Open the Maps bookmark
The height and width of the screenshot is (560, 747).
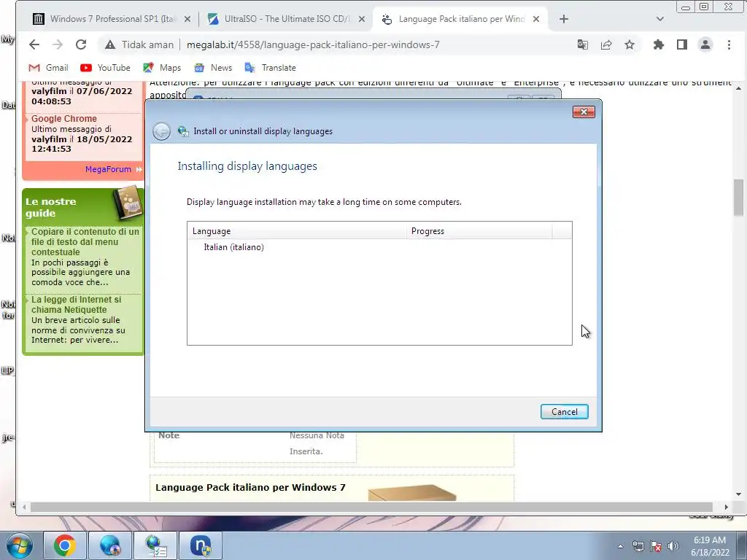click(x=162, y=68)
